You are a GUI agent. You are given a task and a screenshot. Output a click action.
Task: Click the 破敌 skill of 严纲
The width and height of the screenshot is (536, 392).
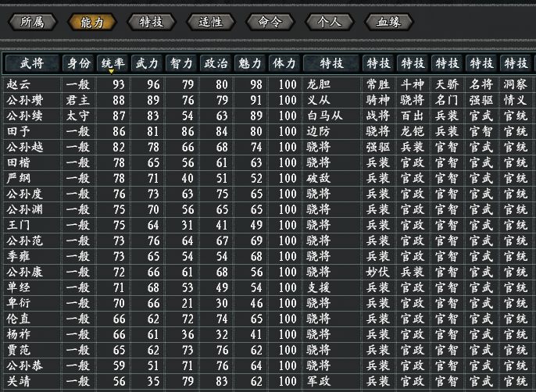319,178
